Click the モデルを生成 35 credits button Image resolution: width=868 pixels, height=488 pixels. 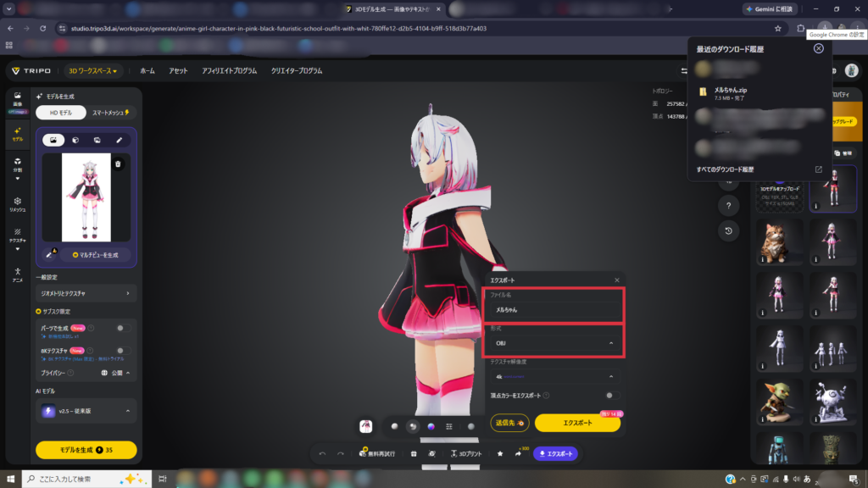click(86, 450)
